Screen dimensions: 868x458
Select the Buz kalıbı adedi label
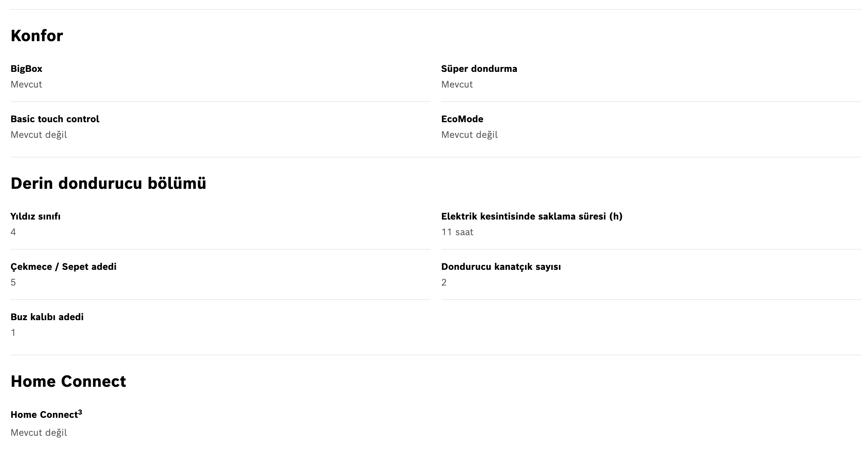47,317
